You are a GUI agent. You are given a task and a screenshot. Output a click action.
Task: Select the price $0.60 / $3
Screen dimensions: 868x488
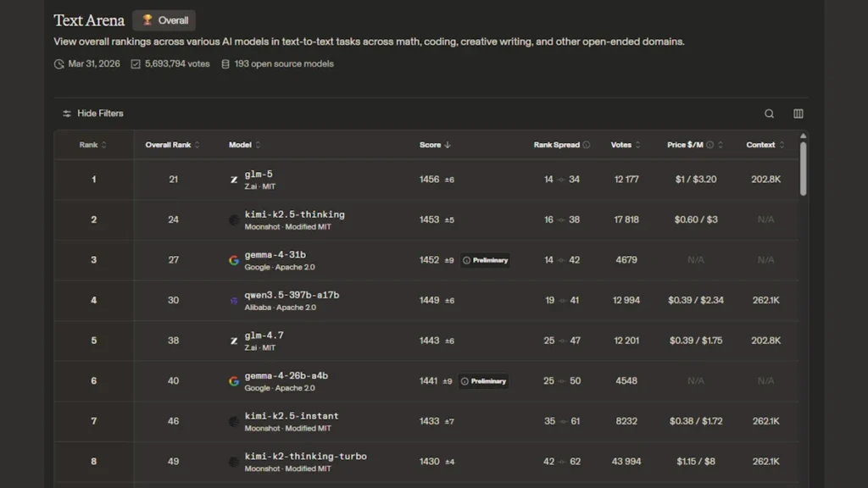pyautogui.click(x=696, y=219)
